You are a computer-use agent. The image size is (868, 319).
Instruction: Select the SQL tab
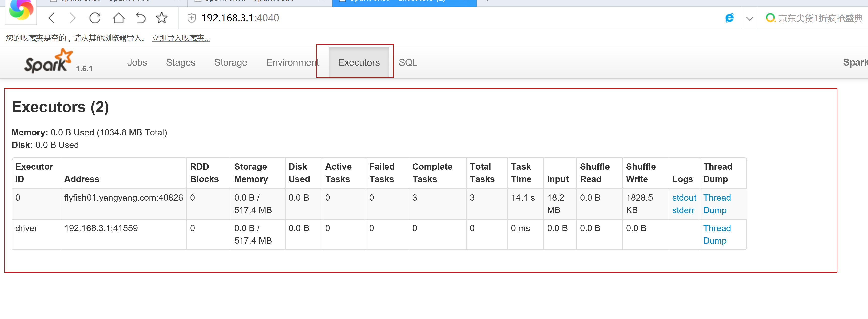coord(408,62)
